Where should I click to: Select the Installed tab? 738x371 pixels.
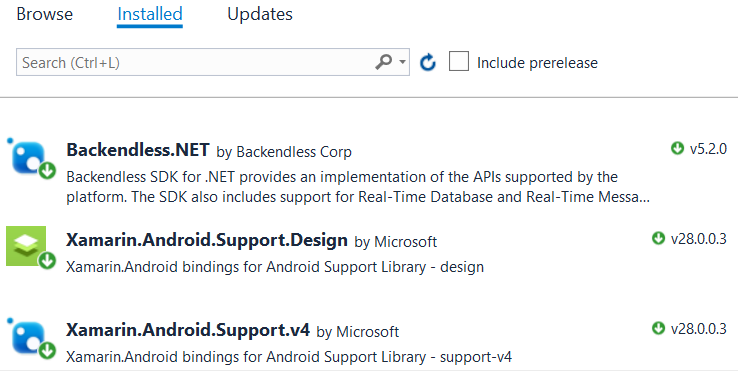click(x=150, y=14)
